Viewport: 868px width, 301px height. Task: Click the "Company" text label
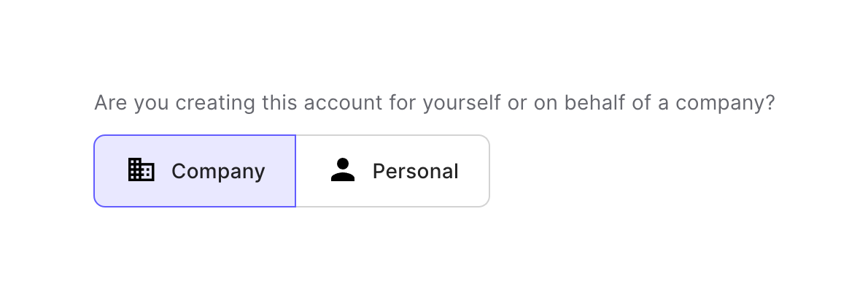coord(218,171)
